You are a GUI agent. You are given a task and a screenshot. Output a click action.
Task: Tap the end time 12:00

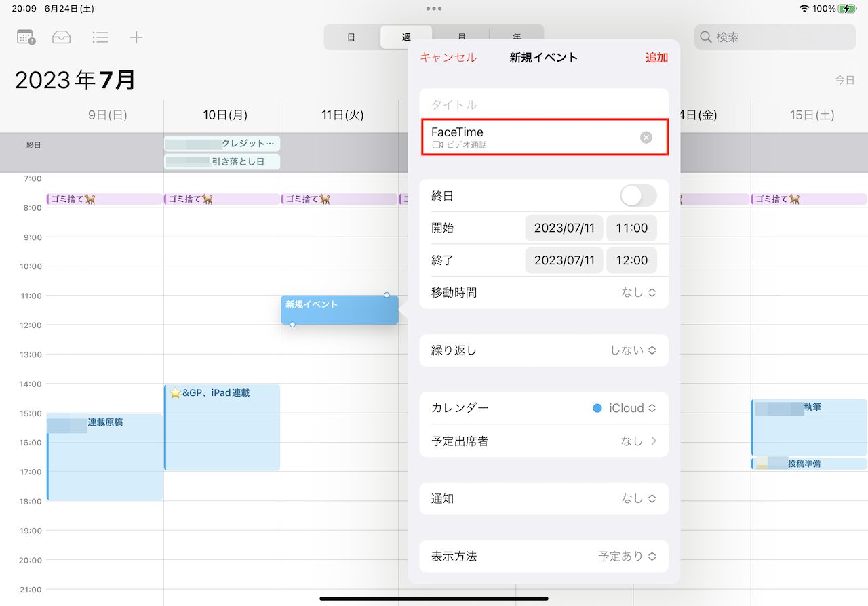coord(631,260)
